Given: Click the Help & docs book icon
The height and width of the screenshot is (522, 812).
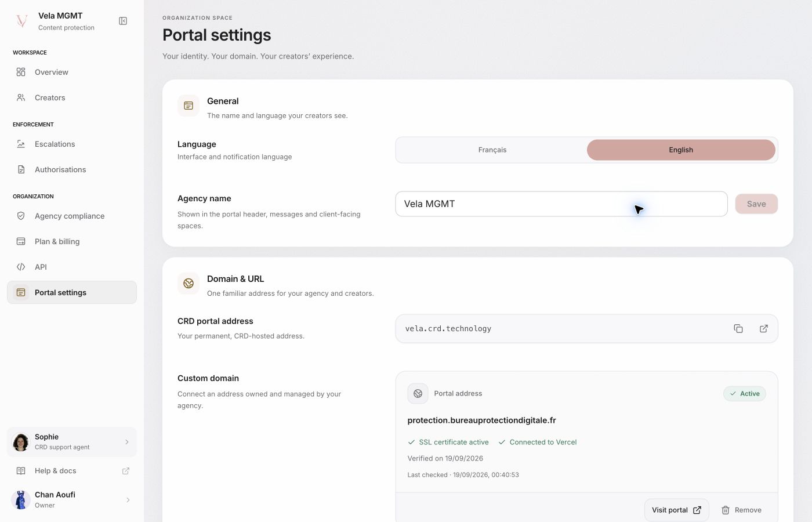Looking at the screenshot, I should [x=21, y=471].
